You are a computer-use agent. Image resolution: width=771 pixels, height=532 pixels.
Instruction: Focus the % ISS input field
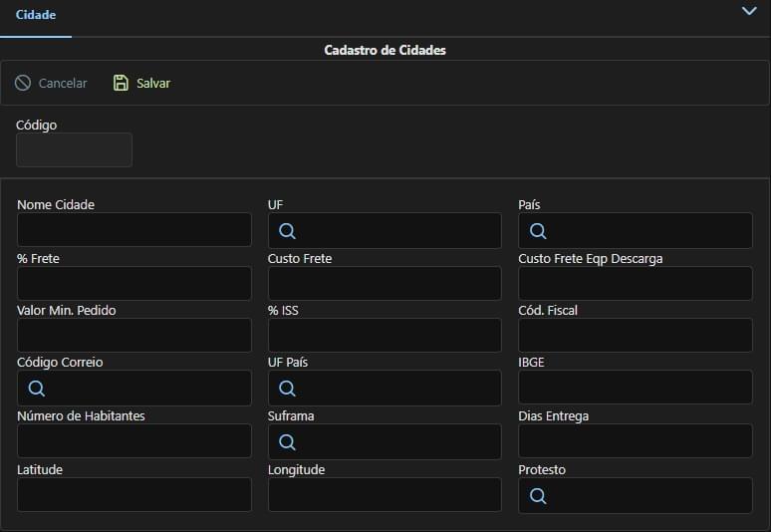click(385, 335)
